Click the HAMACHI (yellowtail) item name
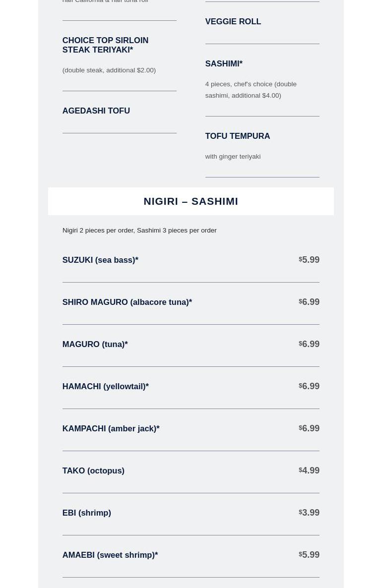The image size is (382, 588). coord(105,386)
